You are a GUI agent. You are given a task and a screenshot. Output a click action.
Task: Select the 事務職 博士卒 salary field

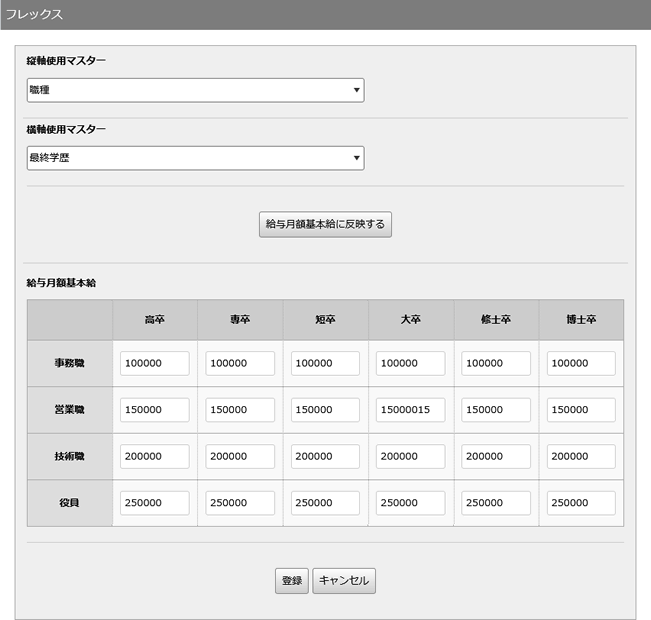coord(581,363)
